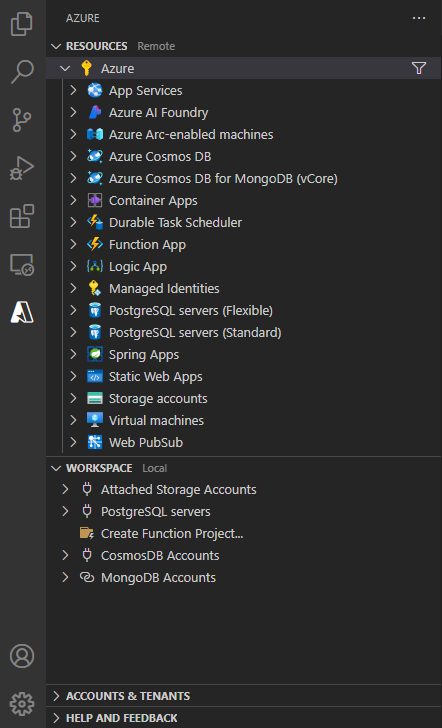
Task: Select the Azure AI Foundry label
Action: (158, 112)
